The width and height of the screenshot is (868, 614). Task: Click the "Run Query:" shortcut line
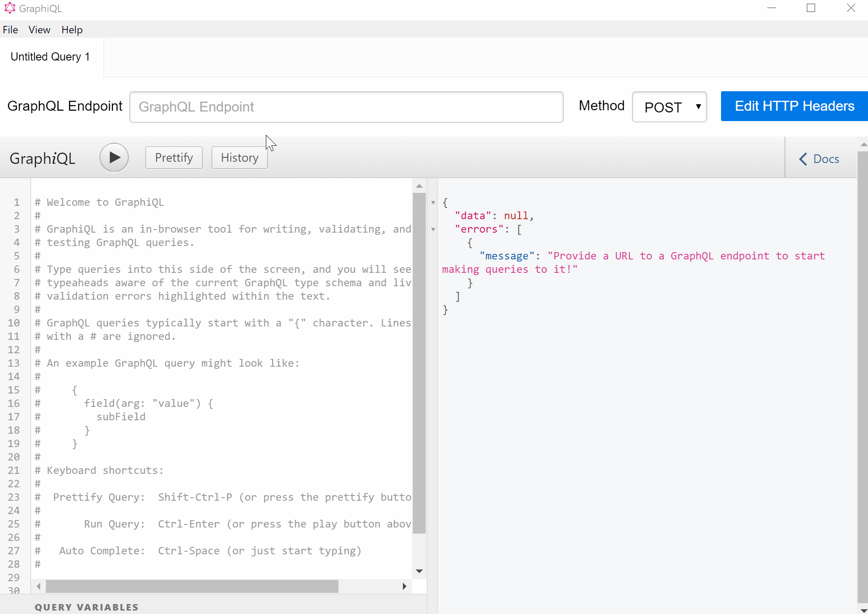coord(223,524)
